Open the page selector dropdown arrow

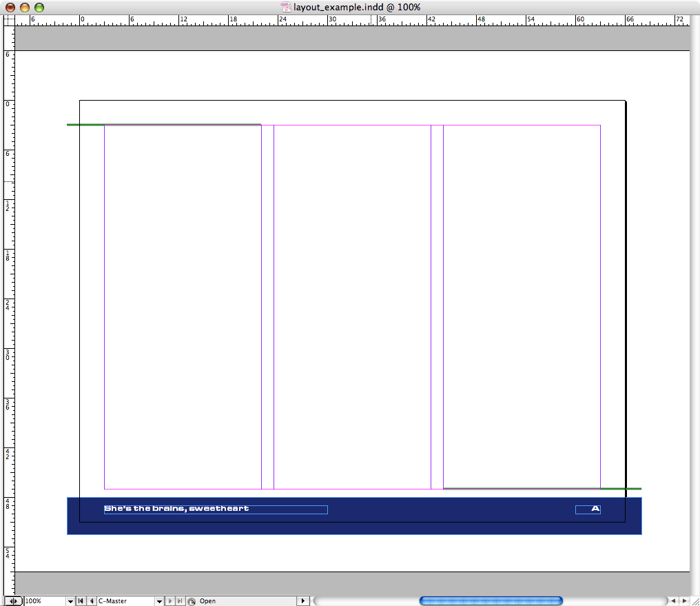159,601
